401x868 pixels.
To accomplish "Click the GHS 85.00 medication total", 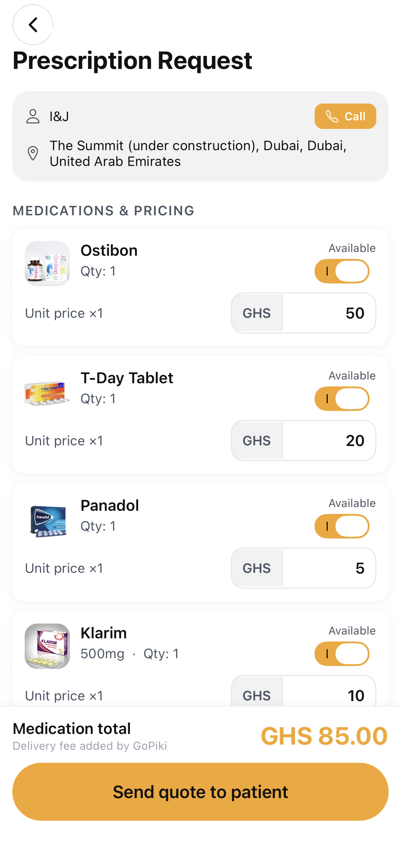I will pos(324,736).
